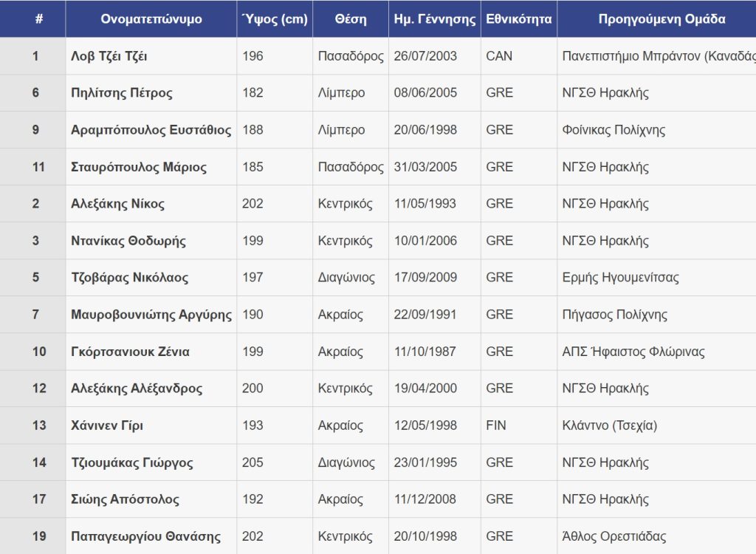This screenshot has height=554, width=756.
Task: Select the Αραμπόπουλος Ευστάθιος name cell
Action: point(151,130)
